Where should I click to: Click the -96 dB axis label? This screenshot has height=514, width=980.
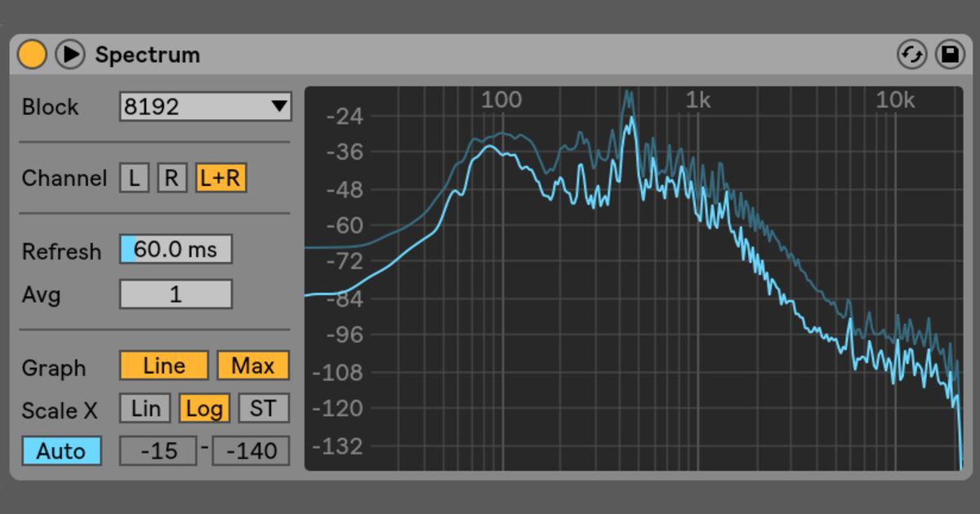[344, 335]
